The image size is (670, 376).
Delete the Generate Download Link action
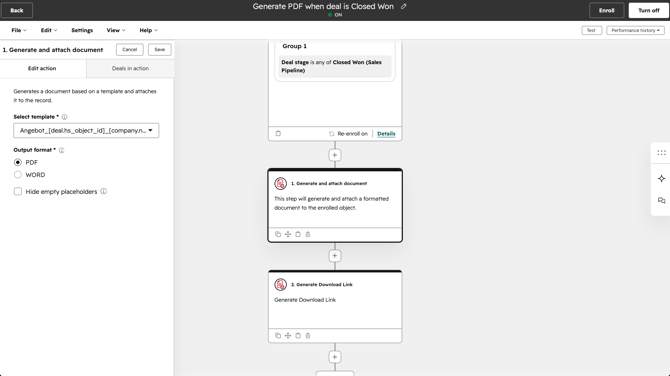point(308,335)
